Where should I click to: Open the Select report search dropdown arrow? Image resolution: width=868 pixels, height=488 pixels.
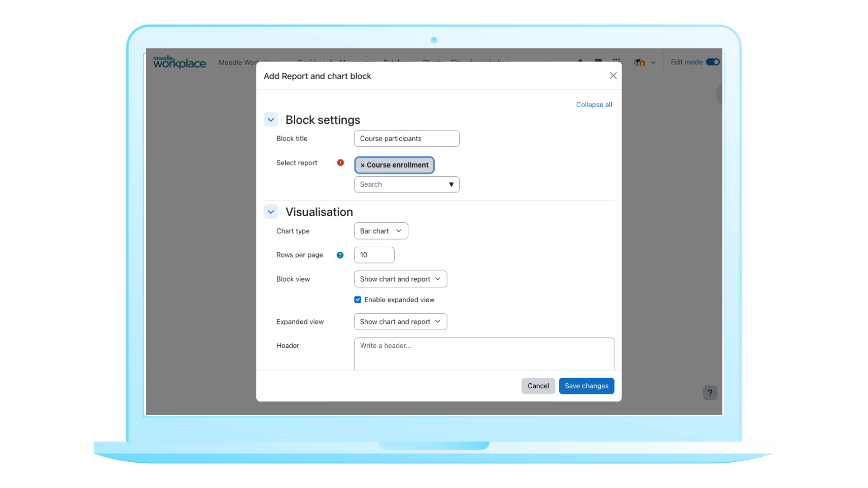pyautogui.click(x=451, y=184)
